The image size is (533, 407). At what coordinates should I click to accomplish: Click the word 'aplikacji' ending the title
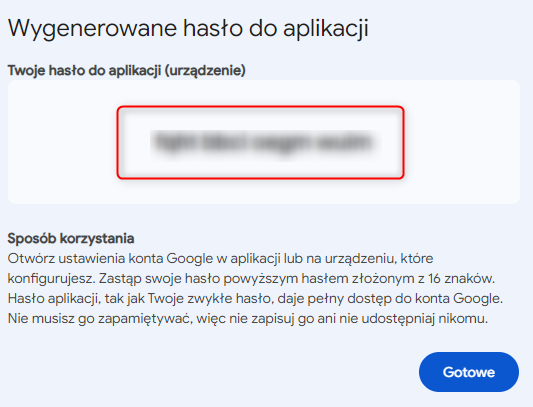click(326, 29)
